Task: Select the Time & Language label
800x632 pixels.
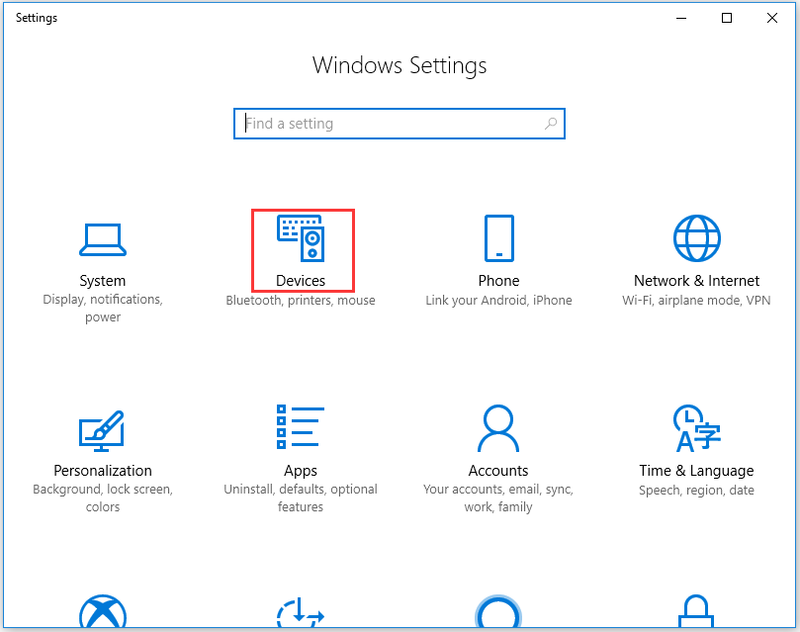Action: point(696,471)
